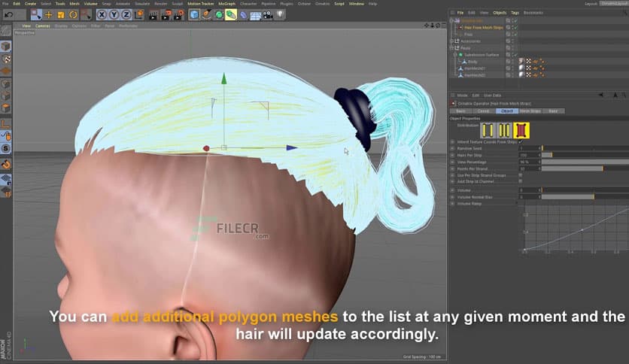Collapse the top Ornatrix hair object
629x364 pixels.
click(x=452, y=20)
